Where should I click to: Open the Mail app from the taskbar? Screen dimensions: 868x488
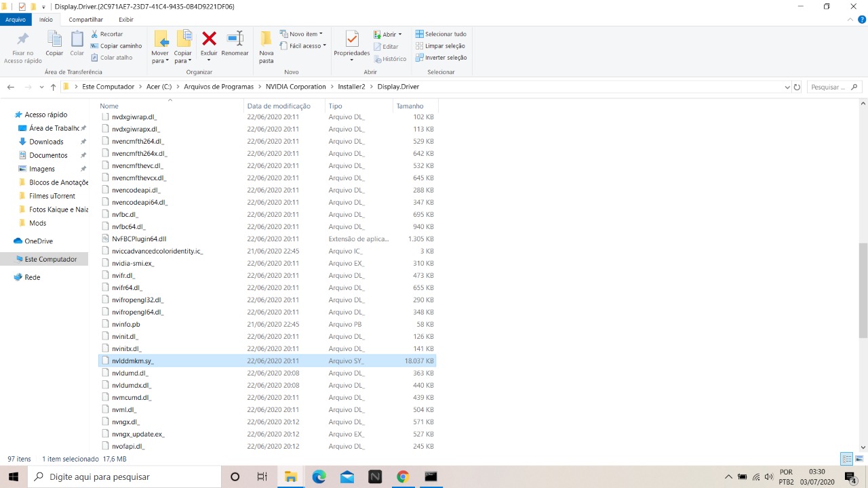tap(347, 476)
